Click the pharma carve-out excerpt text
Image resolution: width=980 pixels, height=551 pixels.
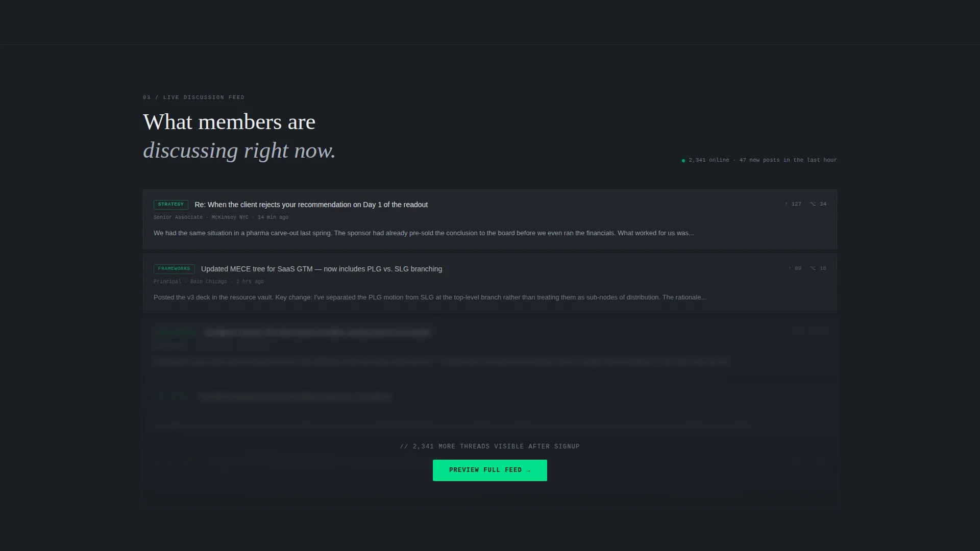(424, 233)
